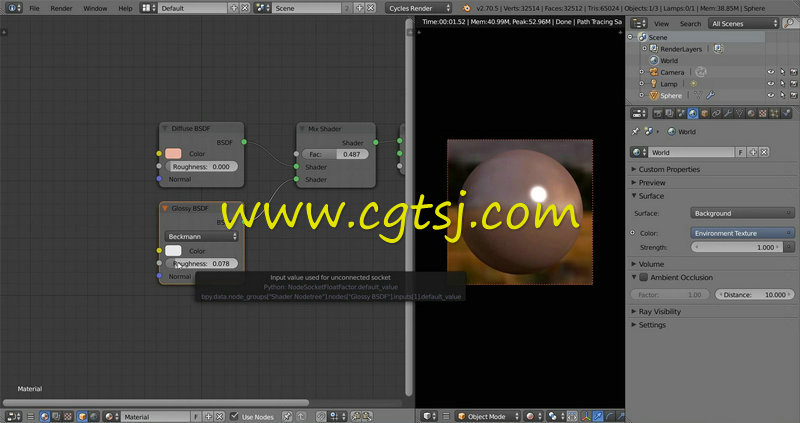Choose object shader cube icon in node header
Viewport: 800px width, 423px height.
(x=82, y=416)
